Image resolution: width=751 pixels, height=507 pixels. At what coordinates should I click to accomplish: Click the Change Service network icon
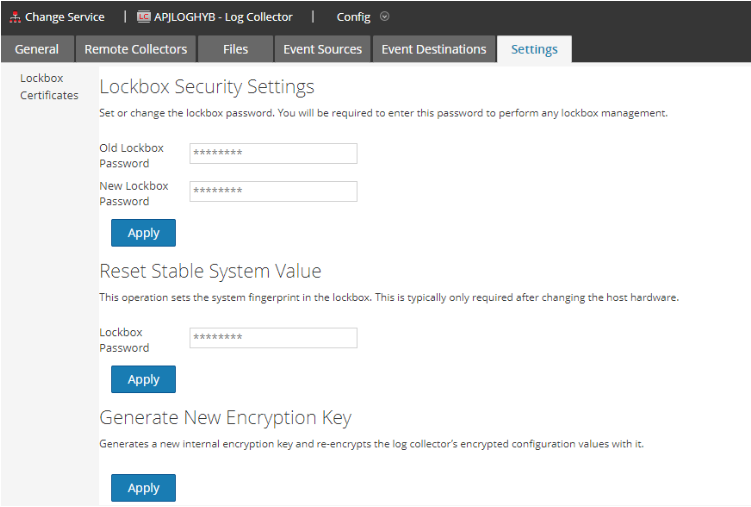[14, 17]
